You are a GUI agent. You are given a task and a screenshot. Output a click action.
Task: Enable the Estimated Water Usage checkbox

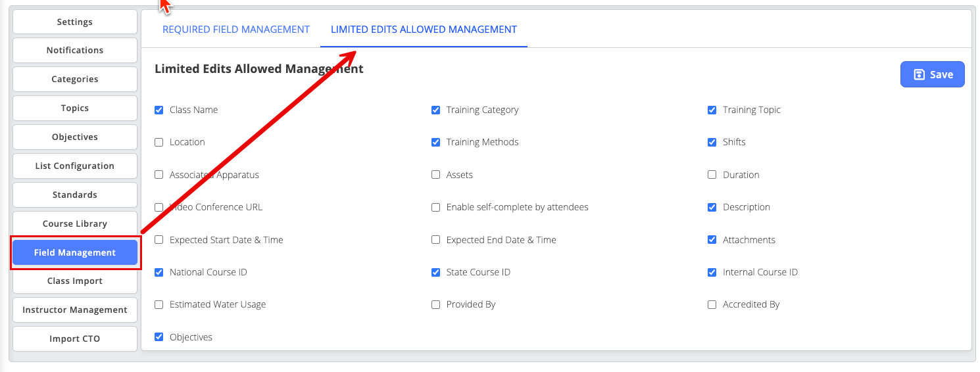click(159, 305)
